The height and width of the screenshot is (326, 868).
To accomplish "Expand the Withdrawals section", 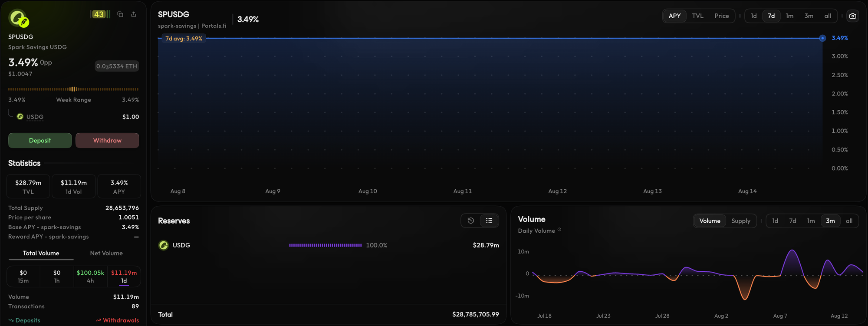I will click(x=117, y=320).
